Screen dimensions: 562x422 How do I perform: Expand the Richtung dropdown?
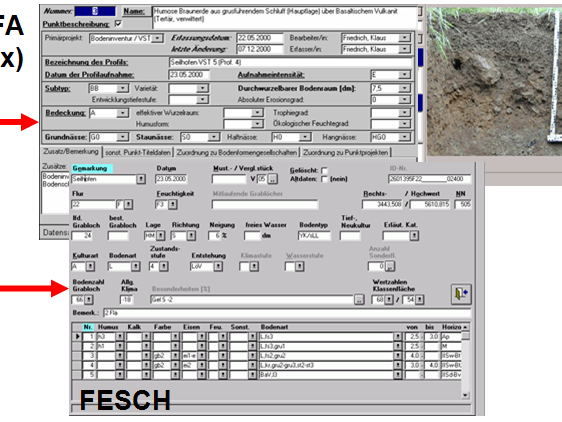pyautogui.click(x=191, y=236)
